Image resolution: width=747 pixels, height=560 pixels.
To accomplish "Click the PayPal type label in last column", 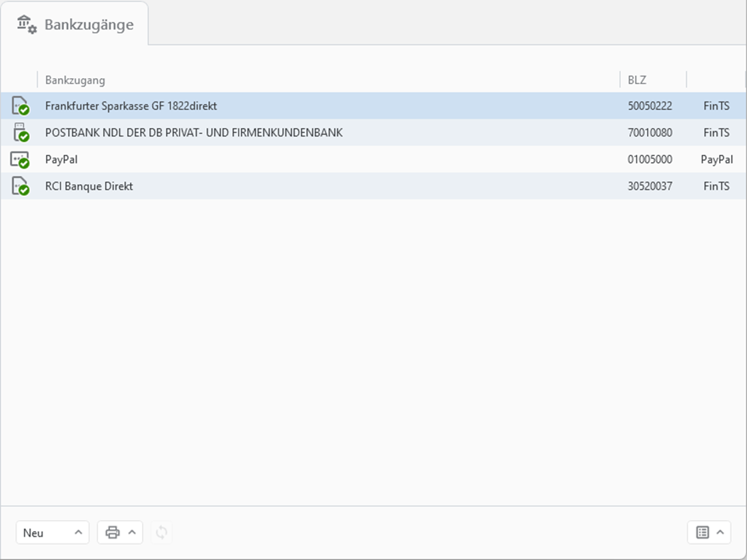I will (716, 159).
